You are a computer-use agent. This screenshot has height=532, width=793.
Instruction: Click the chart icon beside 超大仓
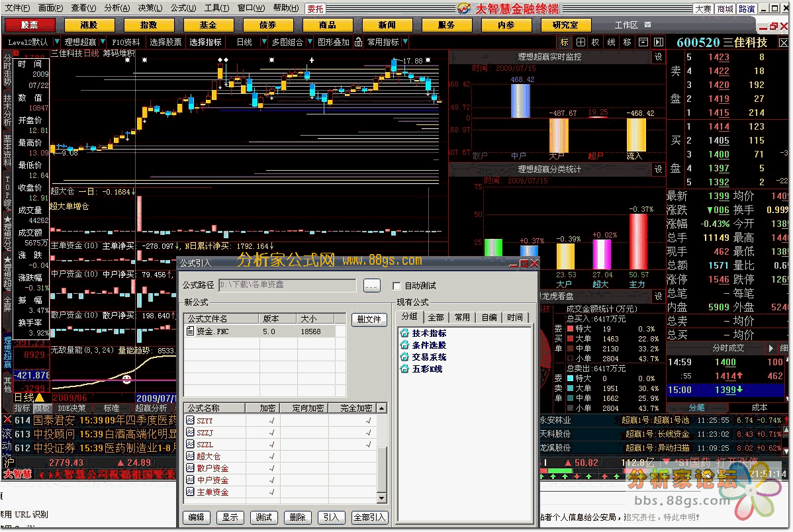click(190, 456)
